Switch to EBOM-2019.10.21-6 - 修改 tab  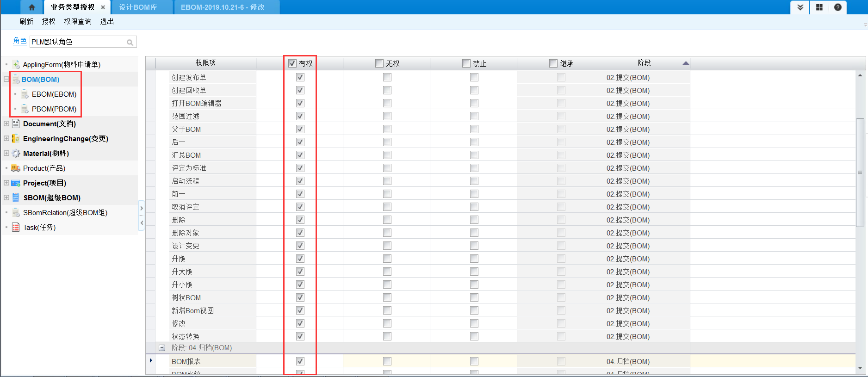223,7
